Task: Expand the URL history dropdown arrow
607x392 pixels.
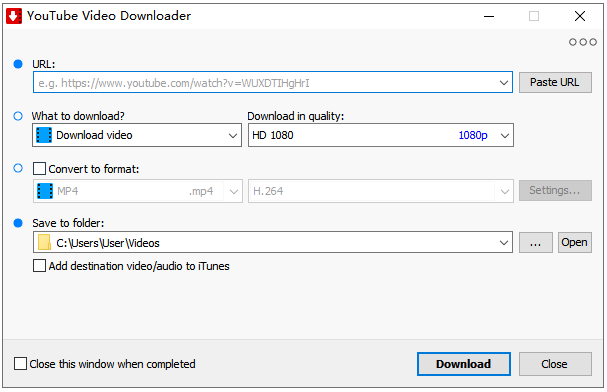Action: coord(504,82)
